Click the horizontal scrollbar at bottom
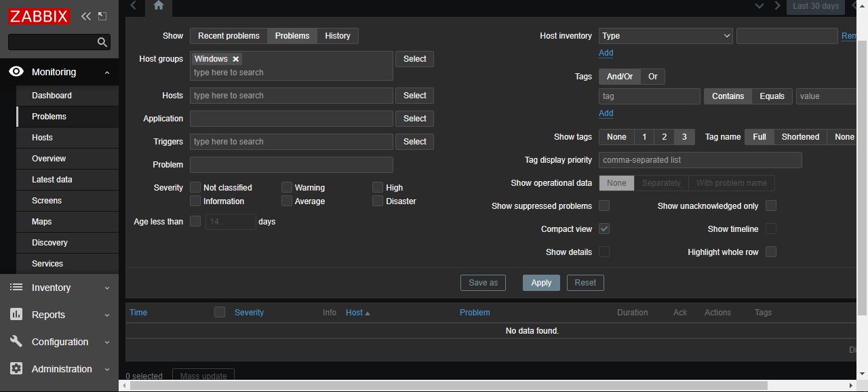Image resolution: width=868 pixels, height=392 pixels. tap(448, 385)
